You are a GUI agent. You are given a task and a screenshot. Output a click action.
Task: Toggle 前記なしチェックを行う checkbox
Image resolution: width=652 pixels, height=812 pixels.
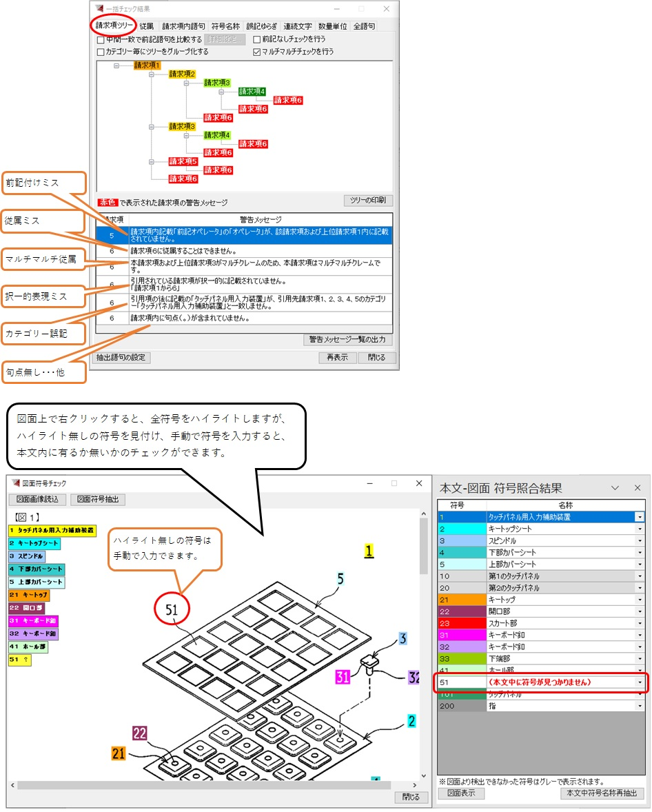pyautogui.click(x=256, y=39)
